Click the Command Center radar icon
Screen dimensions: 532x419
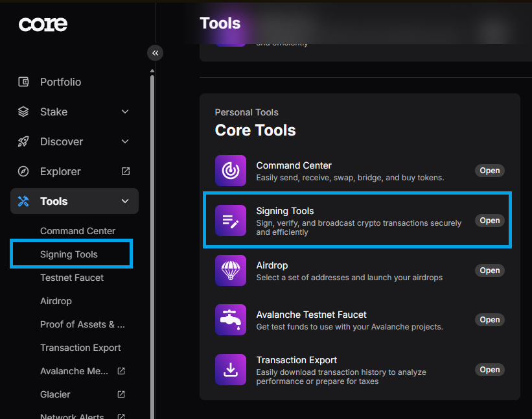tap(231, 171)
